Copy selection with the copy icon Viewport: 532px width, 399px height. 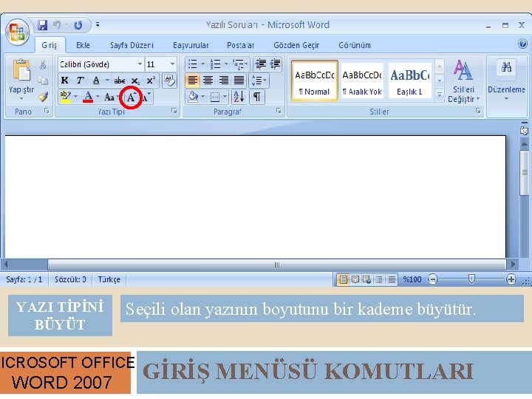(x=43, y=81)
